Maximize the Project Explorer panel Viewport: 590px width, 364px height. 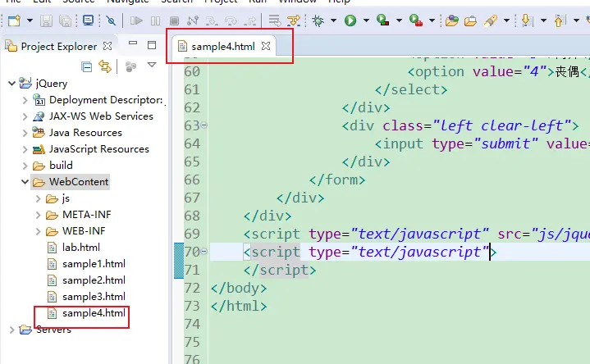152,45
